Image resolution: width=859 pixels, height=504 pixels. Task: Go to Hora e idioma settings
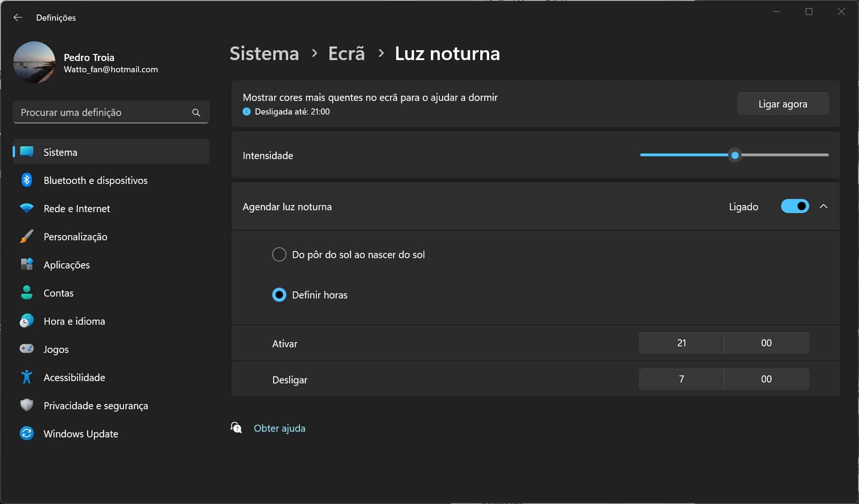[74, 321]
